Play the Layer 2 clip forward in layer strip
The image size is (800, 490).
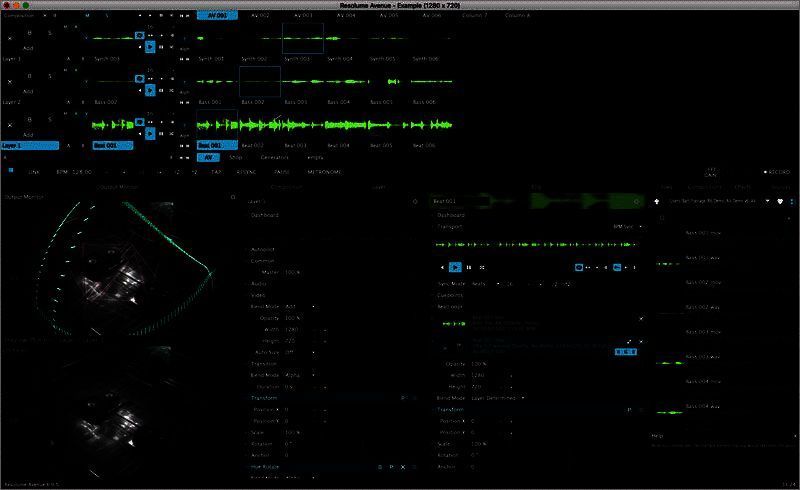(149, 90)
